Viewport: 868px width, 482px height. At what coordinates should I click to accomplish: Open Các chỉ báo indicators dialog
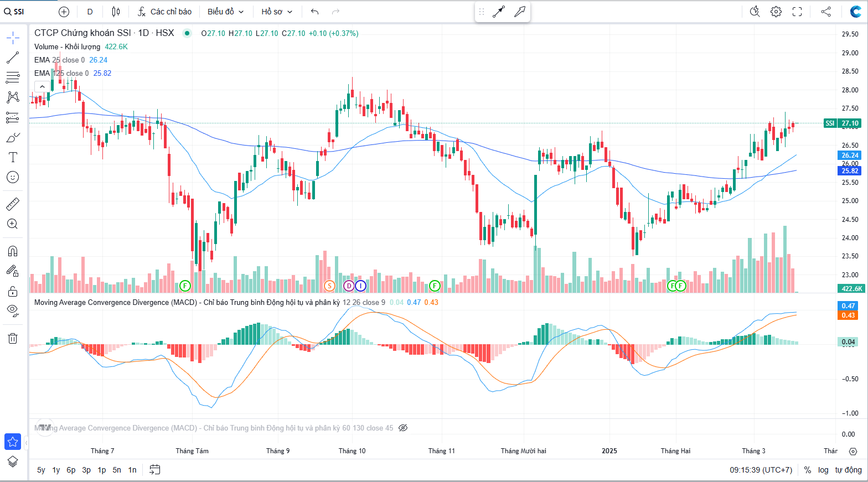(x=164, y=12)
